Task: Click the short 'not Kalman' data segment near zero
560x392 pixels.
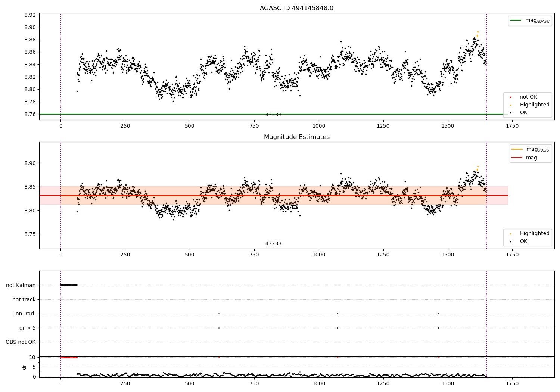Action: (69, 285)
